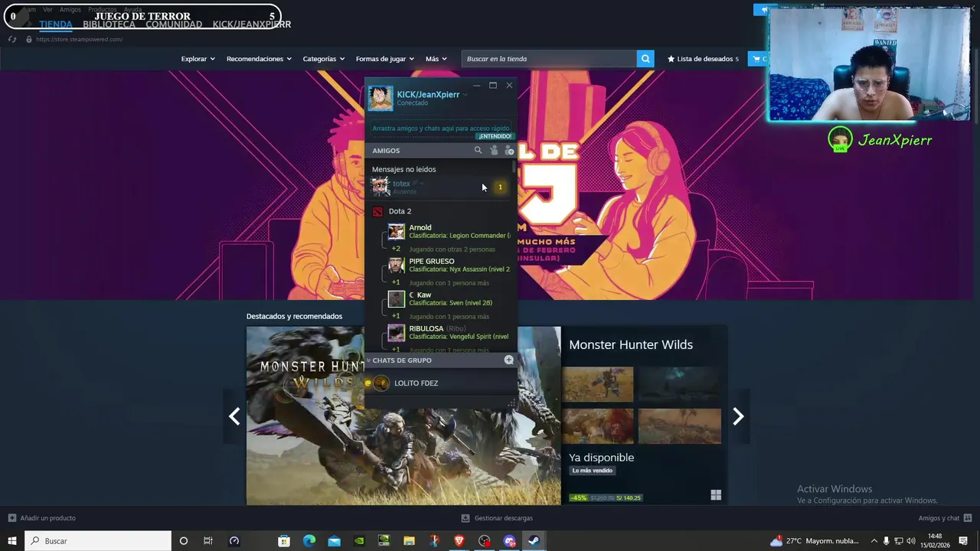Open KICK/JEANXPIERR profile tab
The image size is (980, 551).
(x=252, y=24)
